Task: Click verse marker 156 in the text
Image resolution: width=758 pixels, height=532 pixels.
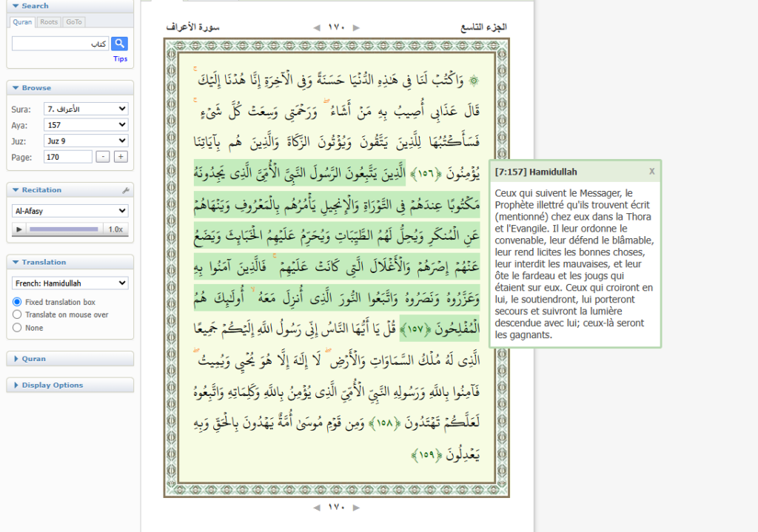Action: 426,173
